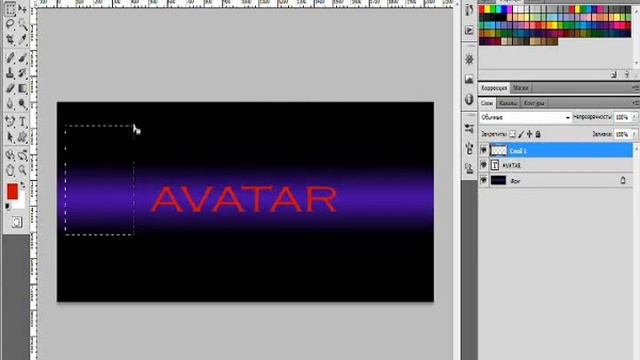Select the Rectangular Marquee tool

coord(10,9)
